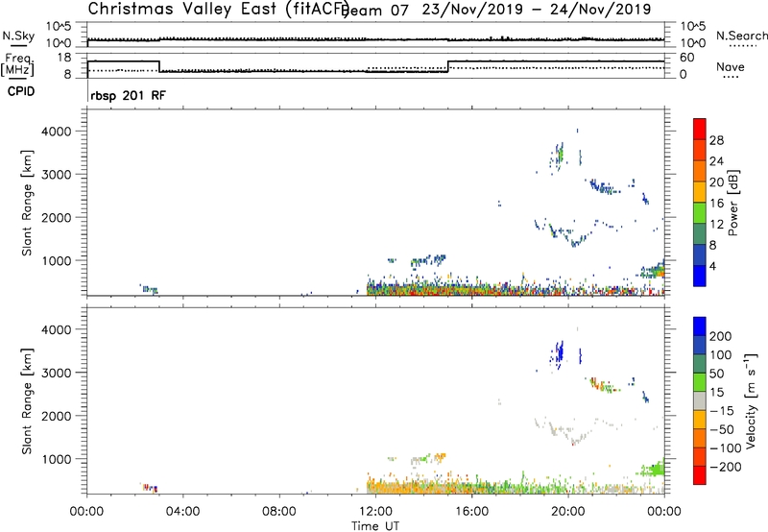Click the 'CPID' row label
768x532 pixels.
click(21, 91)
